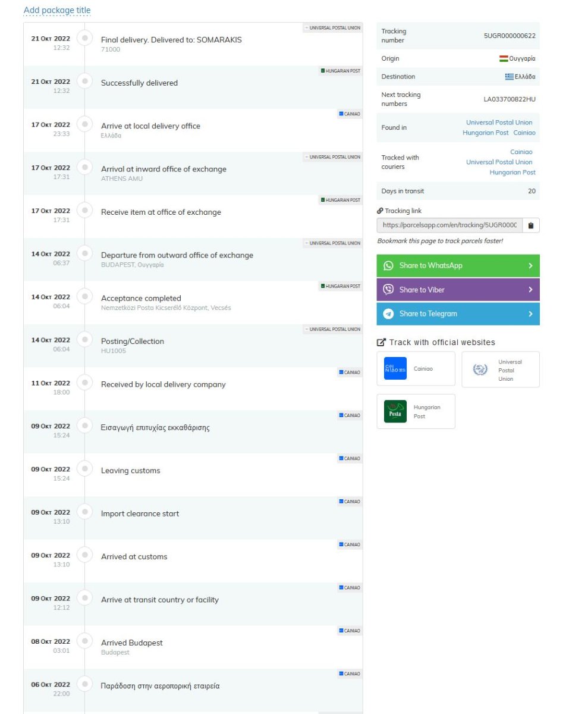Click the link icon beside Tracking link
Screen dimensions: 588x714
(x=380, y=211)
